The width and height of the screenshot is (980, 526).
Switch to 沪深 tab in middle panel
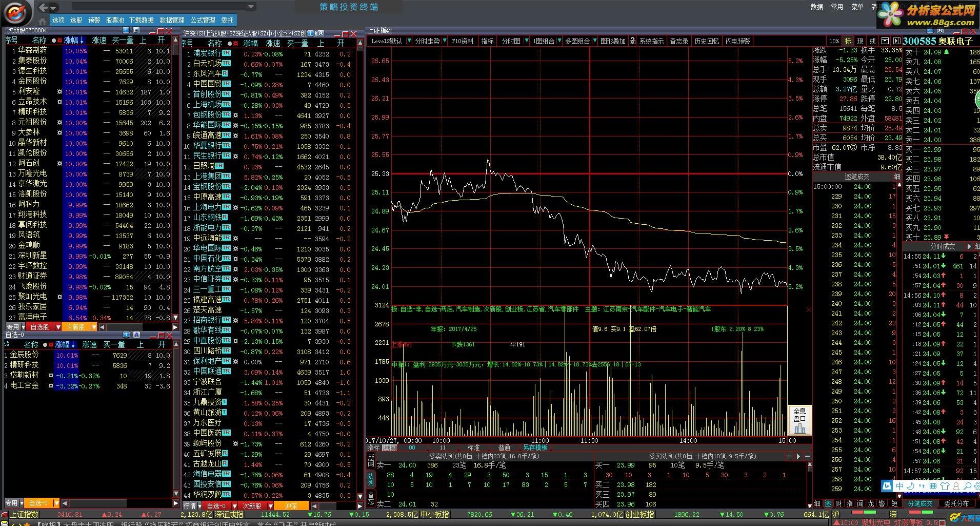tap(291, 506)
